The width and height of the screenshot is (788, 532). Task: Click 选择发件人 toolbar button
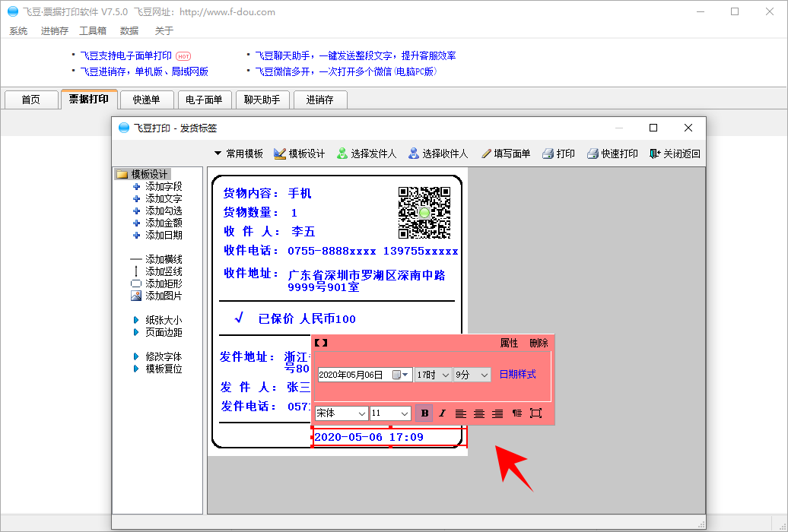pos(367,154)
